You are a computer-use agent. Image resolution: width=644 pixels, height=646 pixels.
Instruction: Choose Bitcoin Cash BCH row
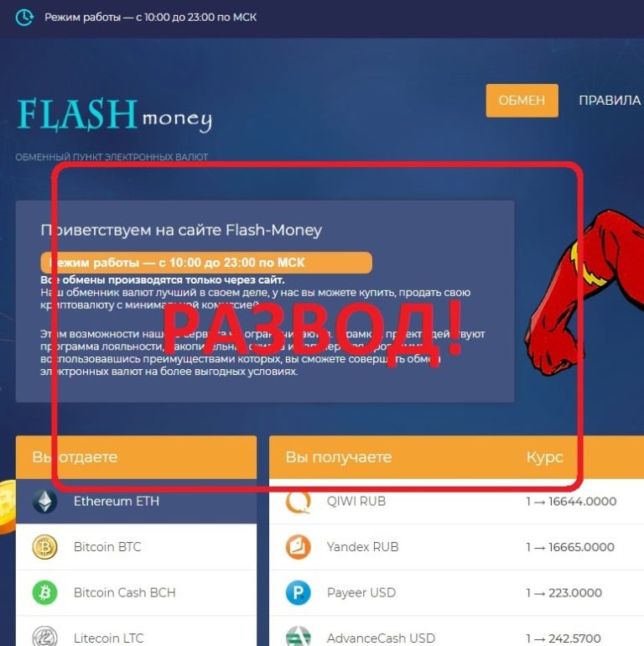pyautogui.click(x=137, y=592)
